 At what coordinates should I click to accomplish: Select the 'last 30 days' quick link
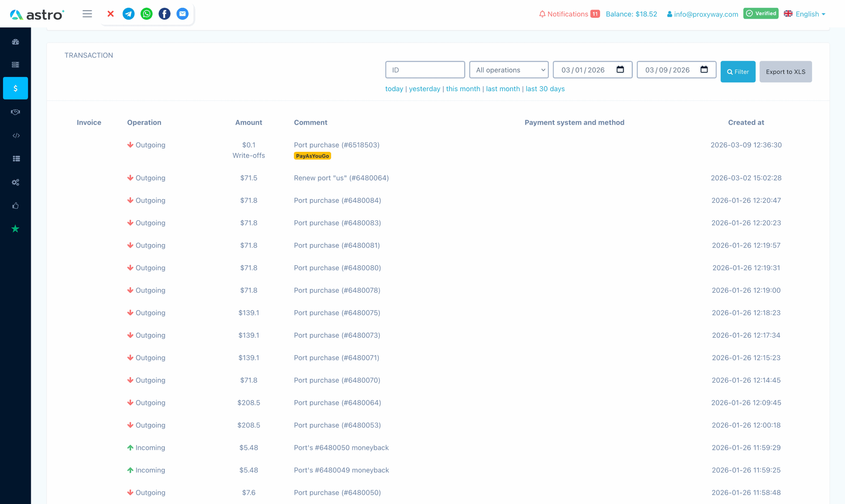pos(545,89)
